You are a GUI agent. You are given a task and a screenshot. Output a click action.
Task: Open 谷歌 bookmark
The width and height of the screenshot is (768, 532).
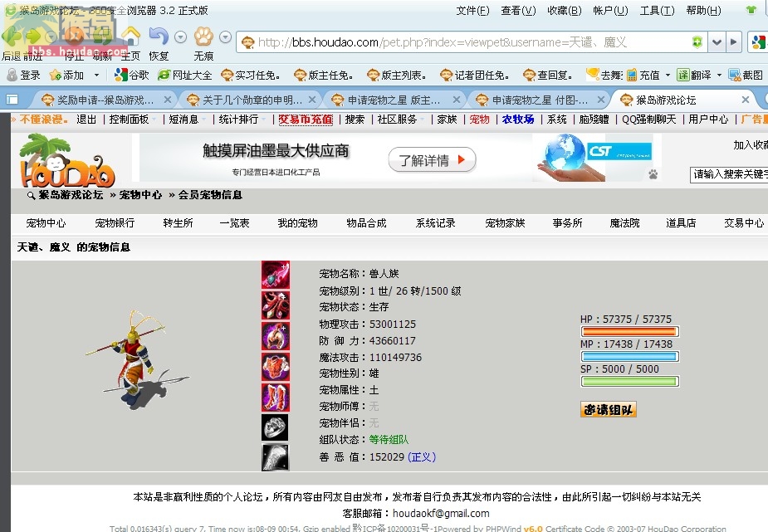(131, 75)
